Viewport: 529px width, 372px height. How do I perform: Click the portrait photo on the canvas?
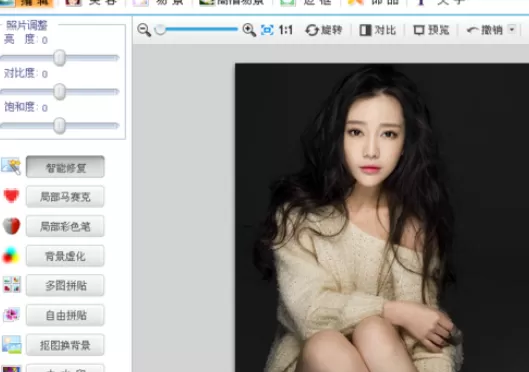[x=382, y=218]
